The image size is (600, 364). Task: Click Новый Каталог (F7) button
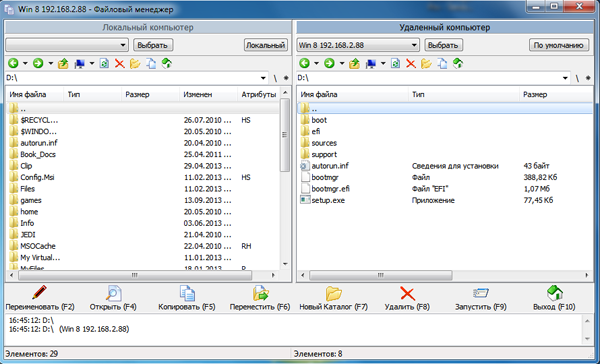333,298
